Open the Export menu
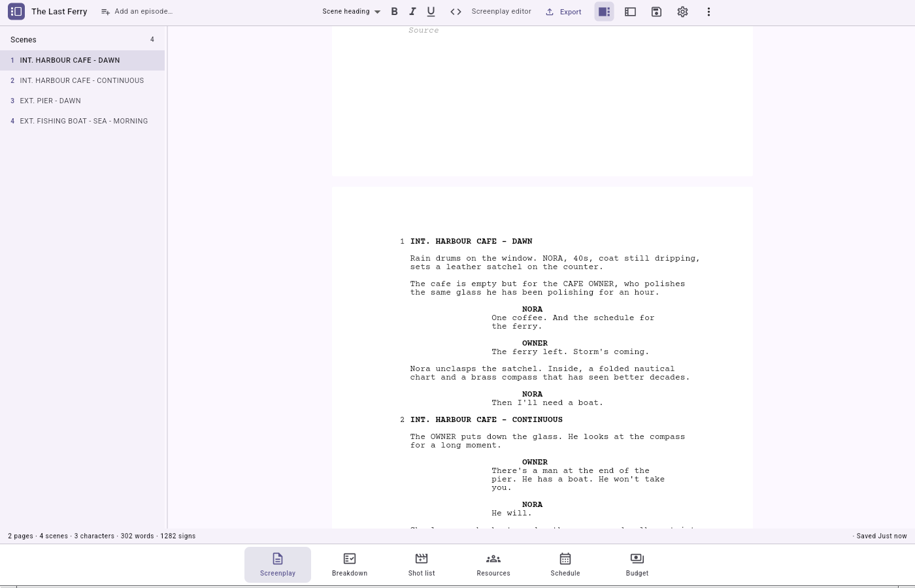 pyautogui.click(x=563, y=12)
